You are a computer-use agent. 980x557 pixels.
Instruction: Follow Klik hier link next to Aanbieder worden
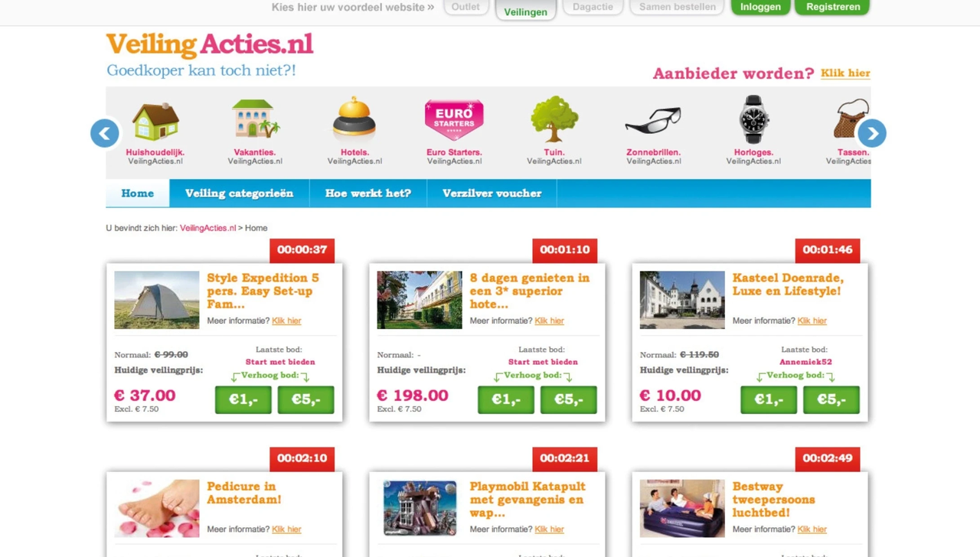pyautogui.click(x=845, y=73)
